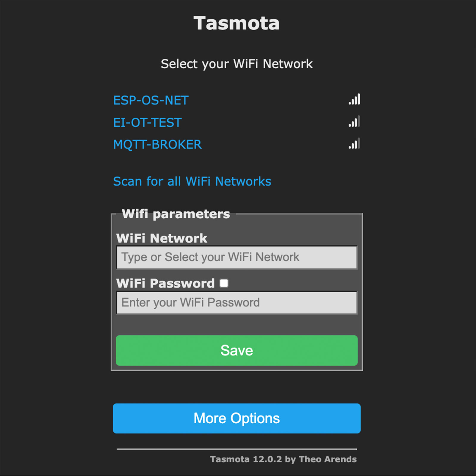
Task: Click the horizontal divider above the footer
Action: tap(237, 449)
